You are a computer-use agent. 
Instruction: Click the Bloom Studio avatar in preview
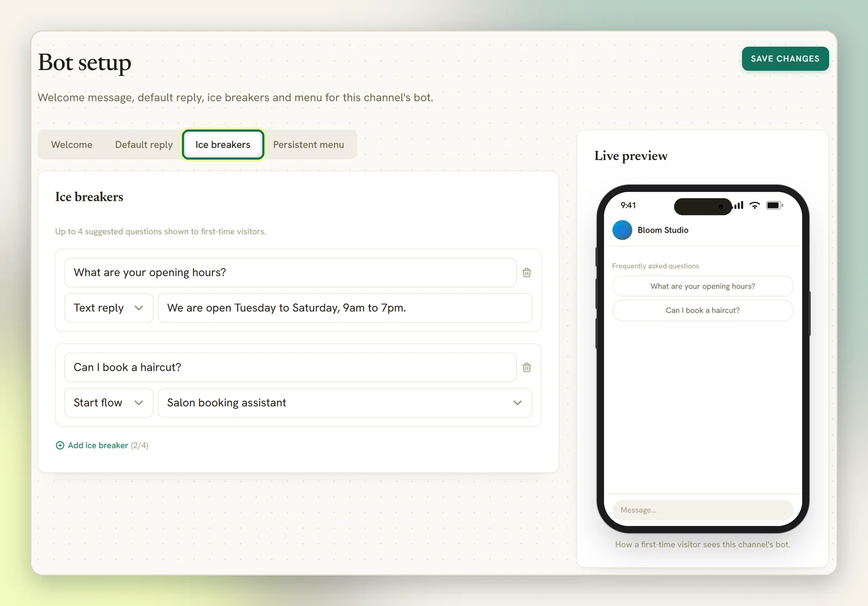click(622, 230)
